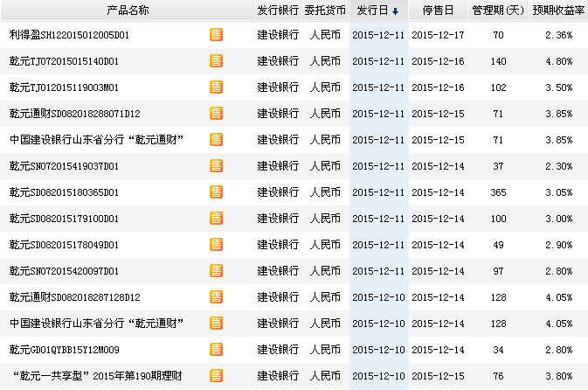Click the 售 icon for 利得盈SH122015012005D01
Screen dimensions: 588x390
[x=216, y=34]
